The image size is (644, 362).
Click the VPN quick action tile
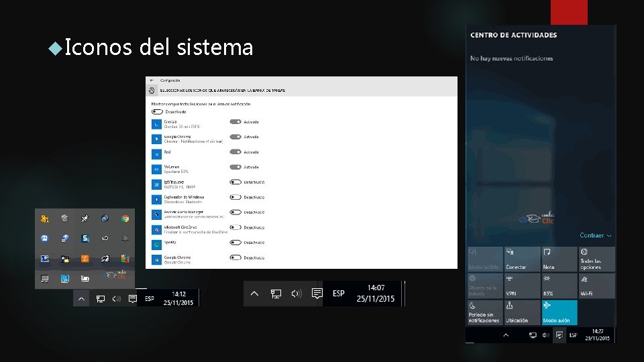pos(522,286)
